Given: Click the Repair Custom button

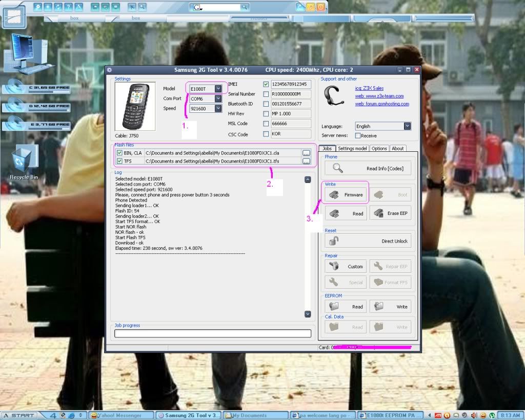Looking at the screenshot, I should (x=346, y=267).
